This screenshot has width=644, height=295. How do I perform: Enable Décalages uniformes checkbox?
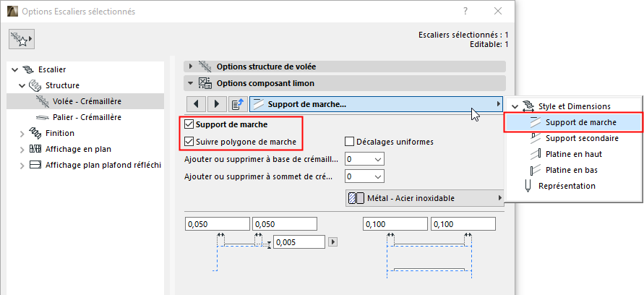tap(350, 142)
